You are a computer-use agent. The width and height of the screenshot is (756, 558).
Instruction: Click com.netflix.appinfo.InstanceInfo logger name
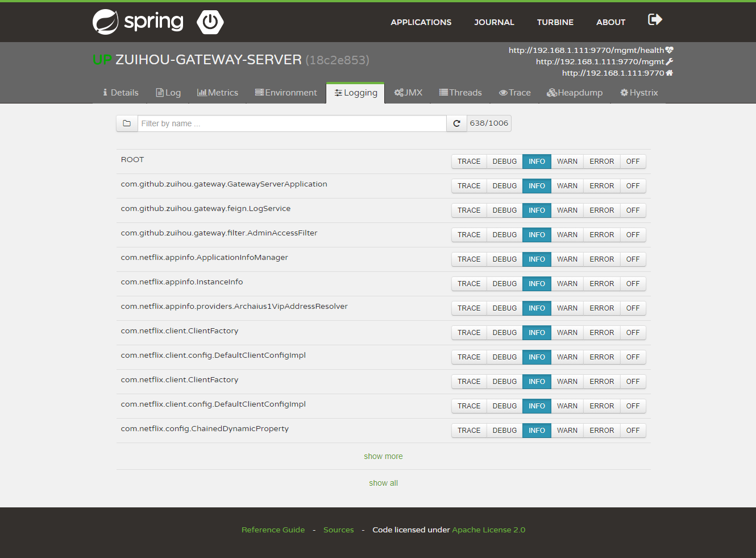tap(182, 282)
